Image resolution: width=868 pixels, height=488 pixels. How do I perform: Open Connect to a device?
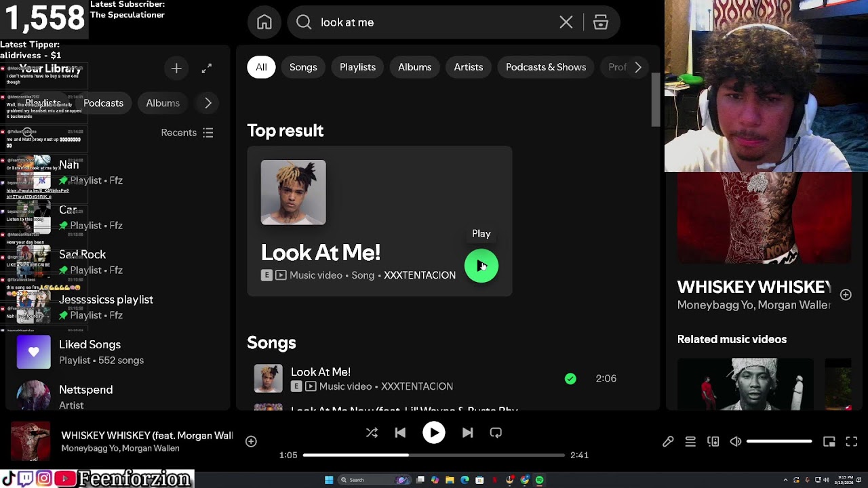pyautogui.click(x=713, y=442)
